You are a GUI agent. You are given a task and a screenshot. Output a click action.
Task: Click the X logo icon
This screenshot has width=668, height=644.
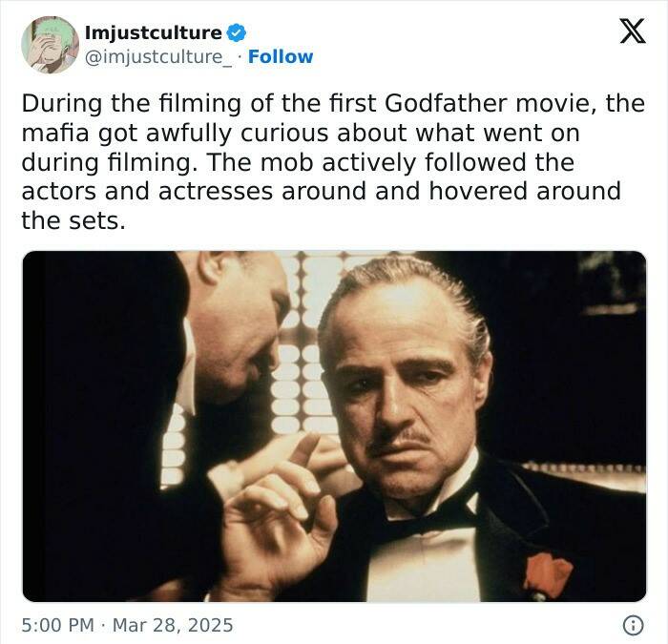tap(633, 31)
